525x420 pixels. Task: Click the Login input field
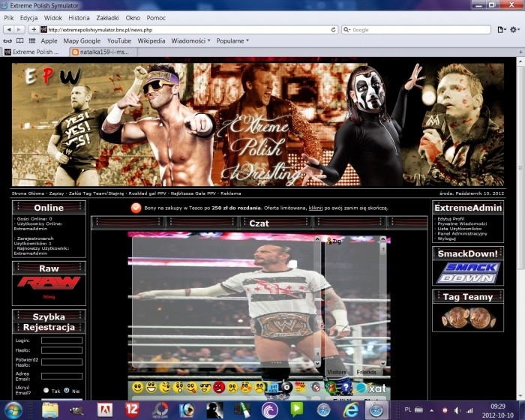coord(61,340)
